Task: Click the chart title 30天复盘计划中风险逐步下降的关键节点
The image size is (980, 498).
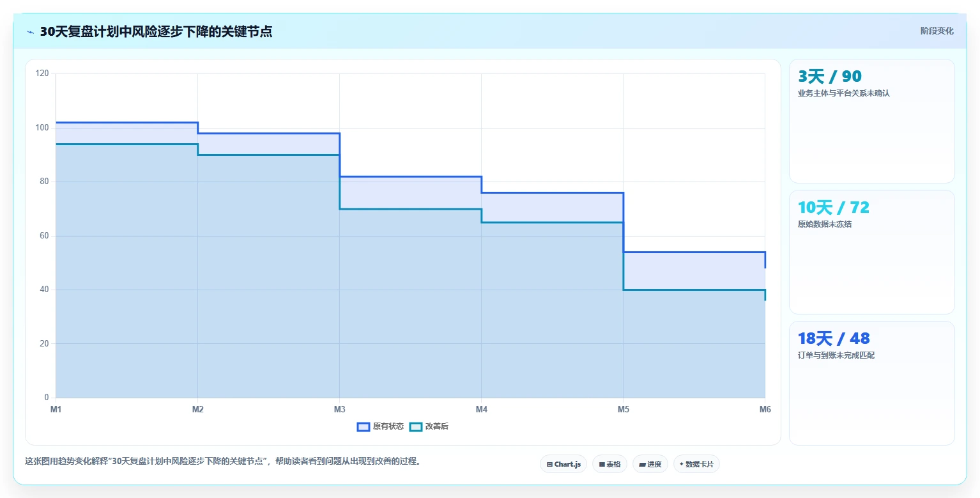Action: [x=156, y=32]
